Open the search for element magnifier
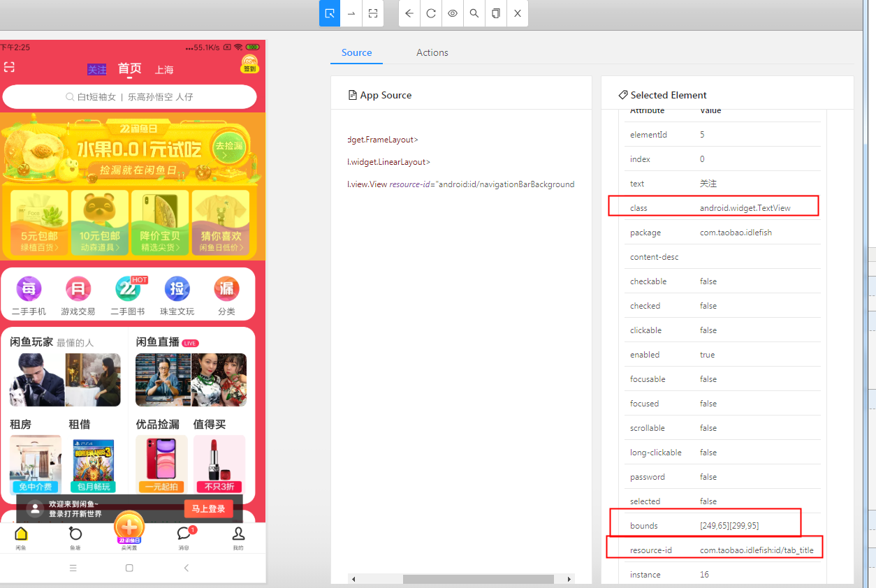The width and height of the screenshot is (876, 588). coord(474,13)
